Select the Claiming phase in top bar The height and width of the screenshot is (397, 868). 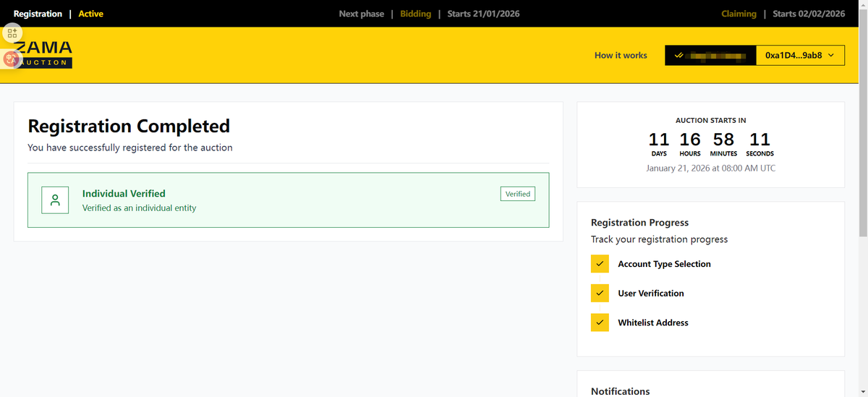click(x=739, y=14)
